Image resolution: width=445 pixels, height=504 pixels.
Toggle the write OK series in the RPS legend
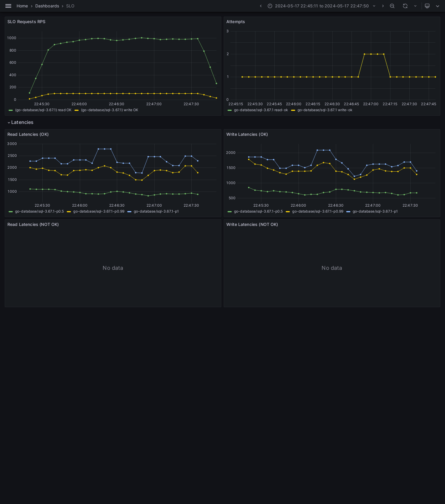pyautogui.click(x=109, y=110)
